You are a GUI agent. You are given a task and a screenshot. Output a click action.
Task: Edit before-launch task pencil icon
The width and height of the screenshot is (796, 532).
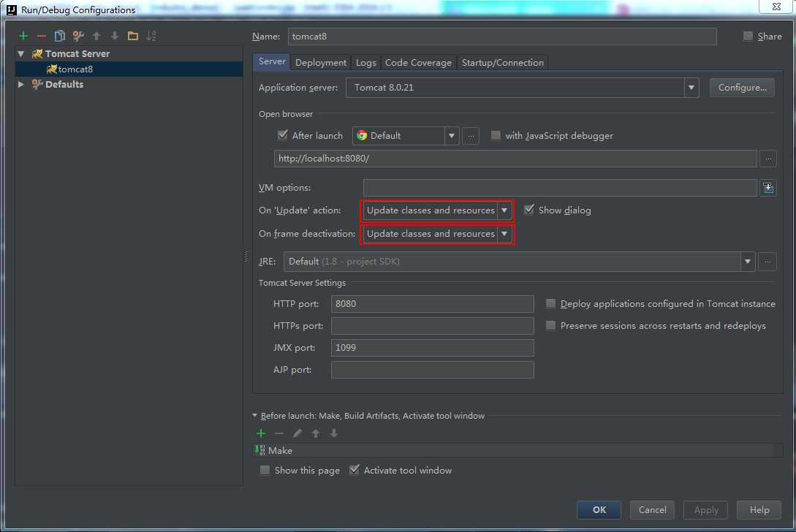[297, 433]
